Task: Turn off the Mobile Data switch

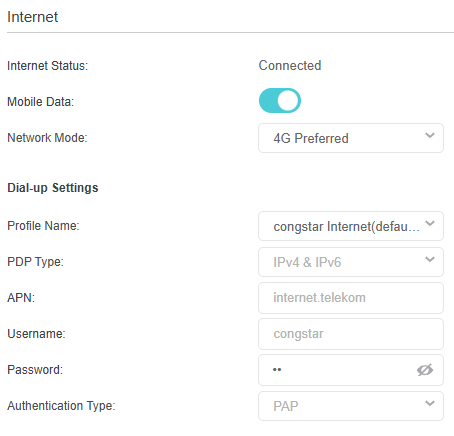Action: (280, 101)
